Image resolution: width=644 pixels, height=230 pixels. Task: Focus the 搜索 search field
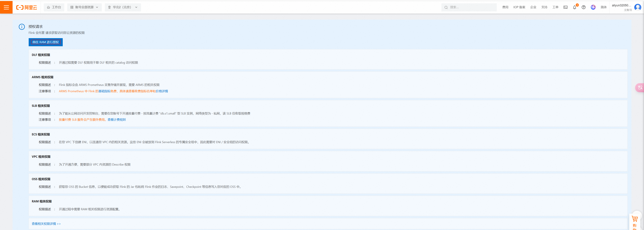pos(469,7)
